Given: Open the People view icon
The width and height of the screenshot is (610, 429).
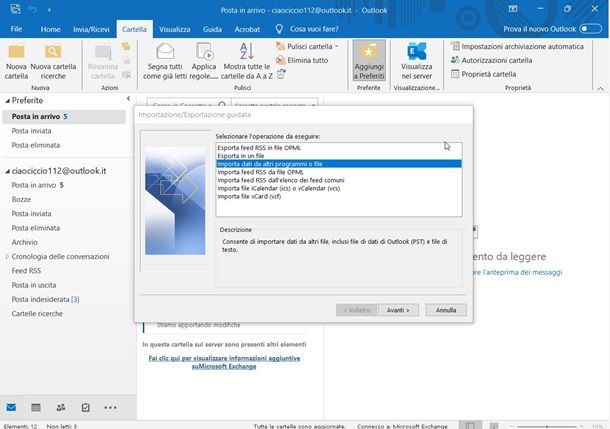Looking at the screenshot, I should coord(61,407).
